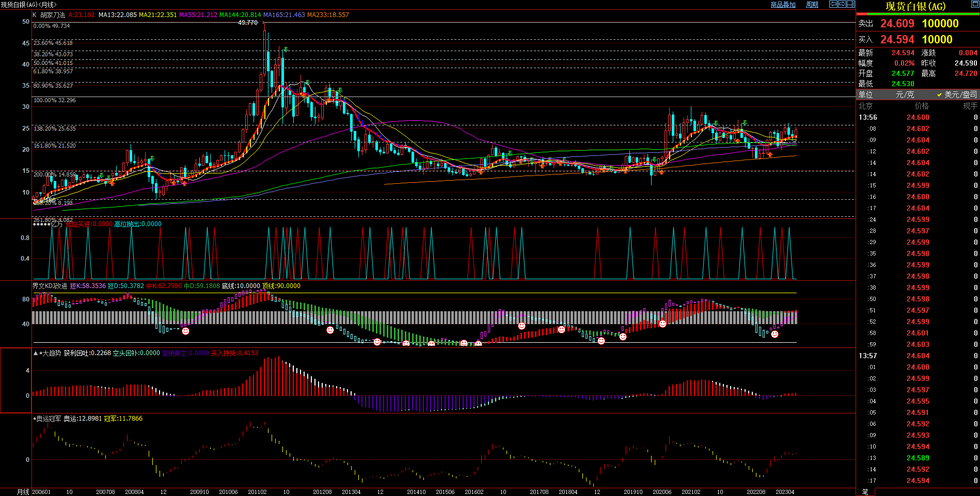Click the 13:57 tick row priced 24.604
The image size is (980, 496).
coord(918,356)
